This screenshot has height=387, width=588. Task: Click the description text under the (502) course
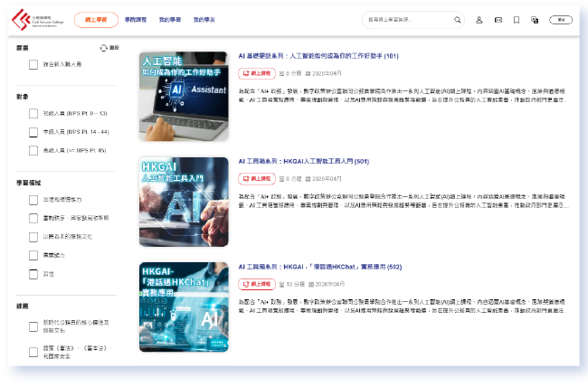[403, 307]
